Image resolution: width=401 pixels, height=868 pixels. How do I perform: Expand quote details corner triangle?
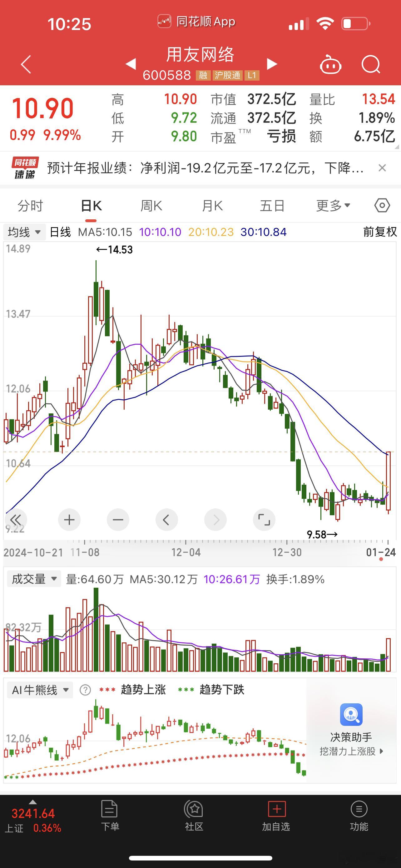coord(396,147)
